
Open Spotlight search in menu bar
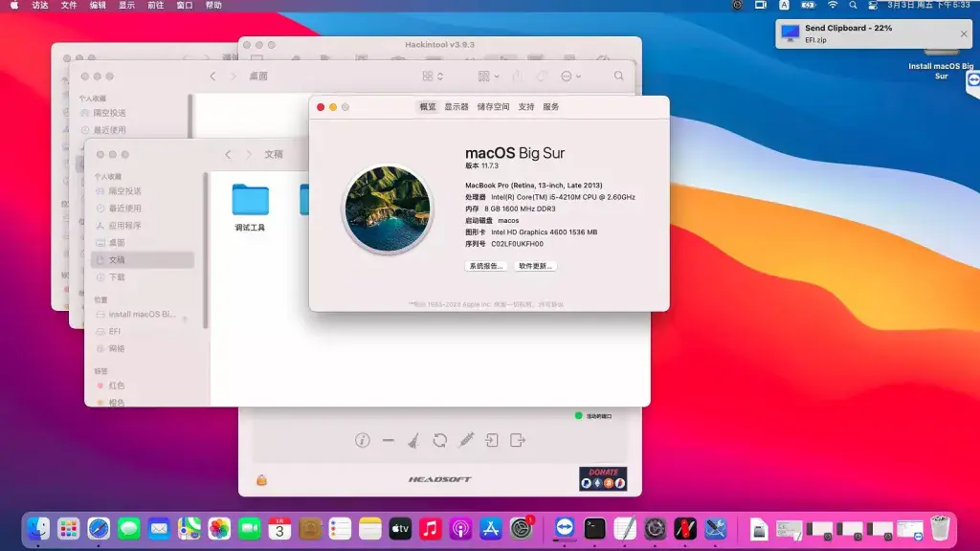pos(853,5)
